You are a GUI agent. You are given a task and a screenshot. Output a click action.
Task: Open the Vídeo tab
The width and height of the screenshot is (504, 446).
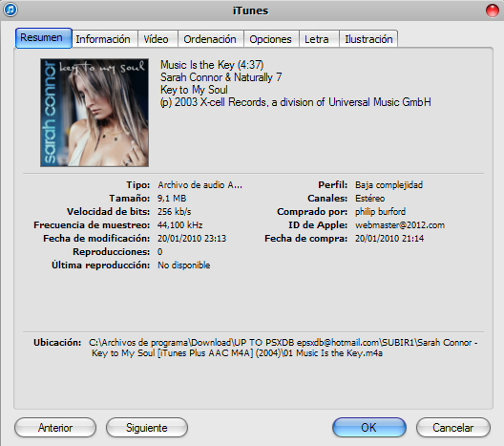[x=157, y=39]
